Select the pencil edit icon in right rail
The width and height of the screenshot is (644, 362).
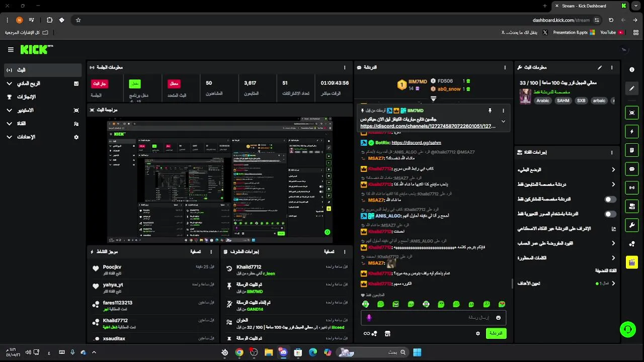coord(632,88)
